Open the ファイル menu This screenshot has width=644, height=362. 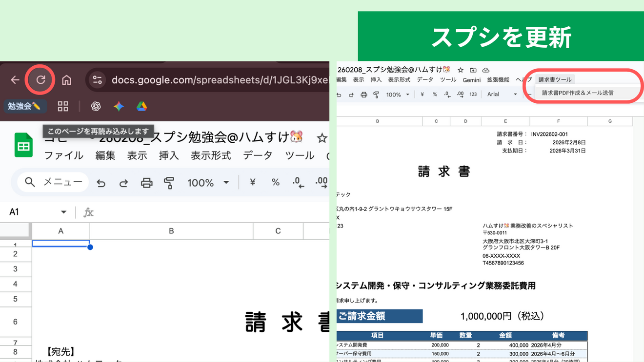tap(63, 155)
